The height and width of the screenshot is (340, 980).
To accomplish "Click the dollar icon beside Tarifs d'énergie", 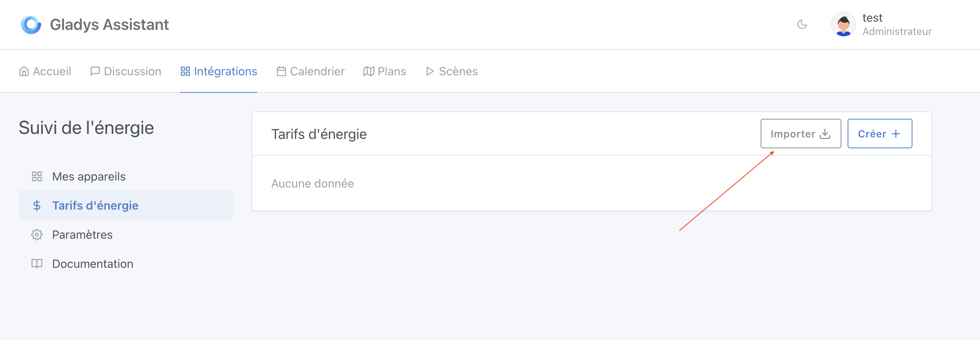I will 37,205.
